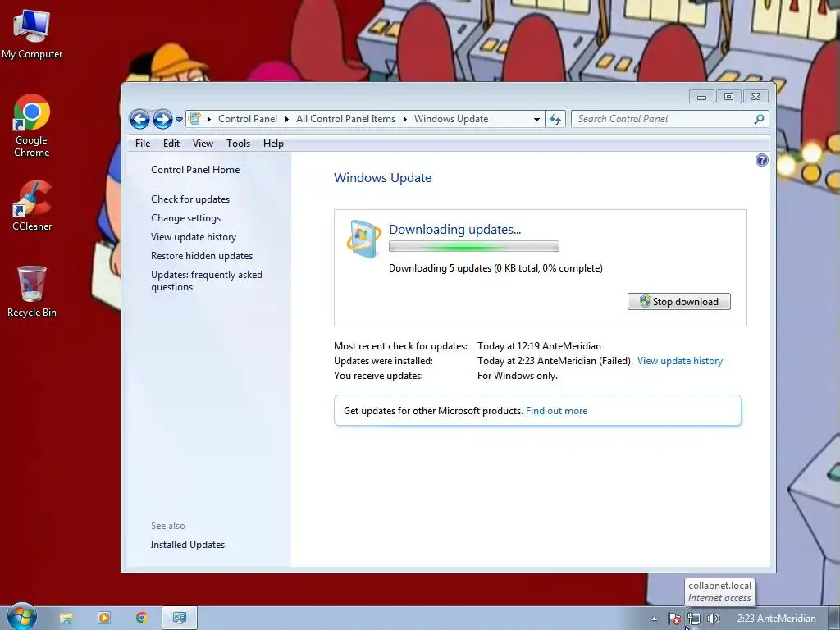Screen dimensions: 840x630
Task: Stop the update download
Action: tap(678, 302)
